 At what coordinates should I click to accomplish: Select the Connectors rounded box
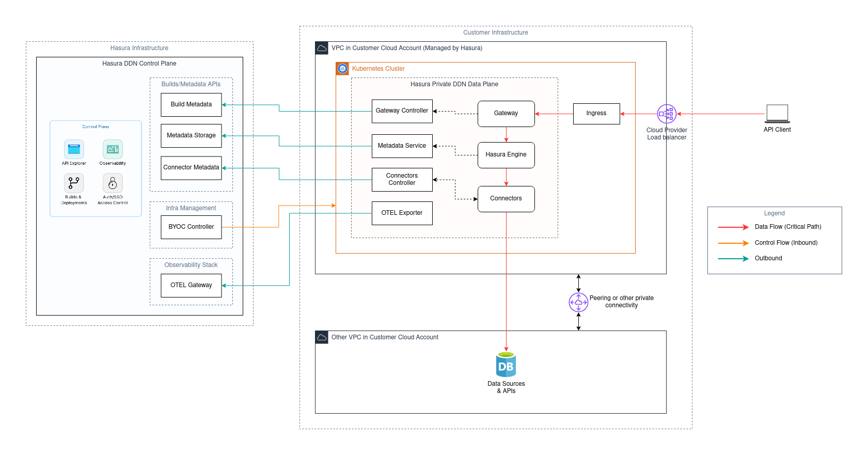coord(506,199)
